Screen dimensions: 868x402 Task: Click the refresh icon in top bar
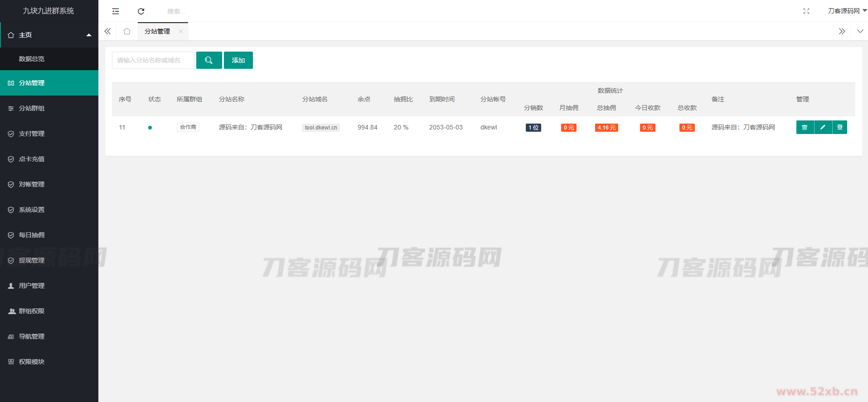[x=141, y=11]
